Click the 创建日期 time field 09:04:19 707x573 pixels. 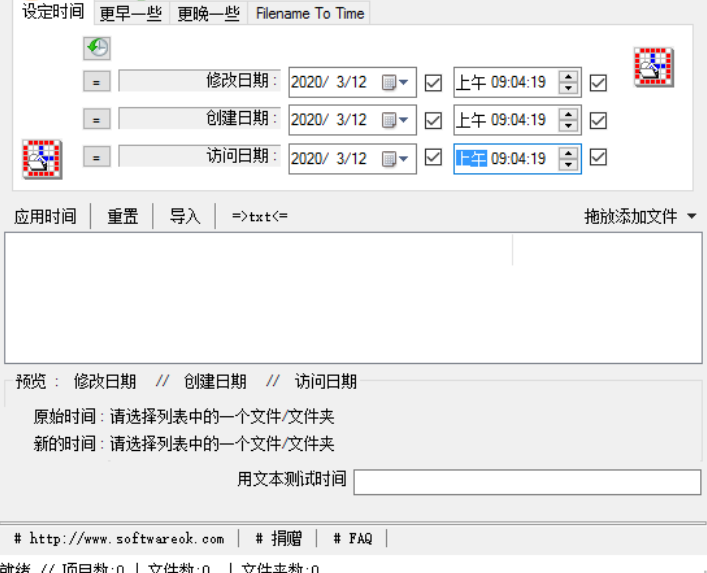click(518, 120)
